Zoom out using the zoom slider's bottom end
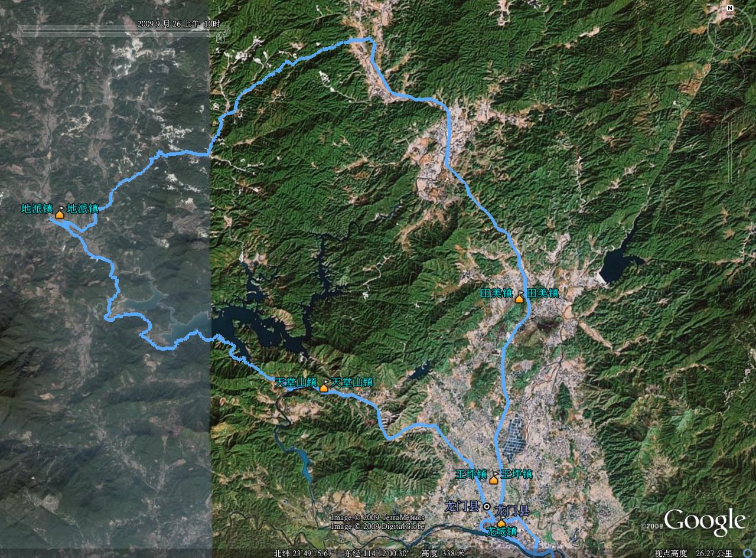The height and width of the screenshot is (558, 756). click(731, 191)
